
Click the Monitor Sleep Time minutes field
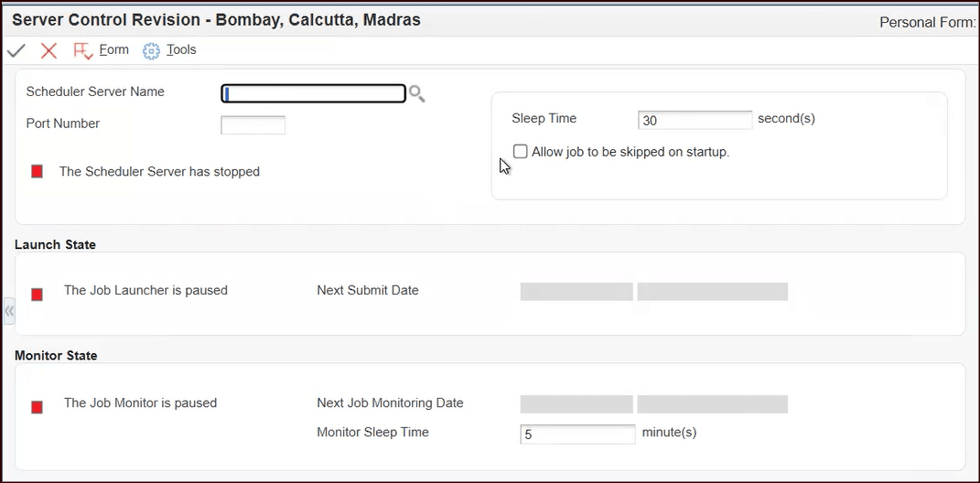(577, 435)
